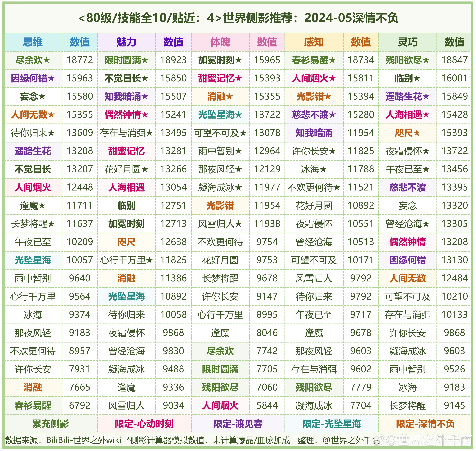Select the 不欢更何待★ cell in 感知 column
The width and height of the screenshot is (476, 451).
tap(314, 187)
